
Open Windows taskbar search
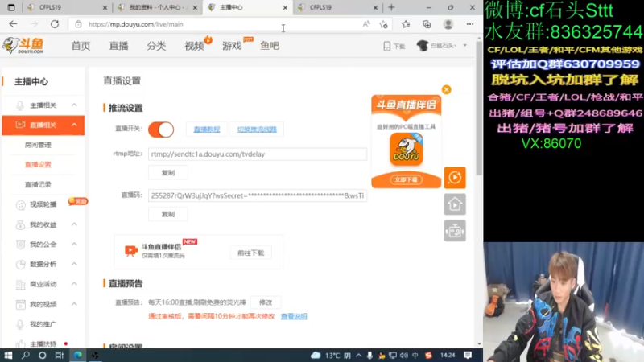[26, 355]
